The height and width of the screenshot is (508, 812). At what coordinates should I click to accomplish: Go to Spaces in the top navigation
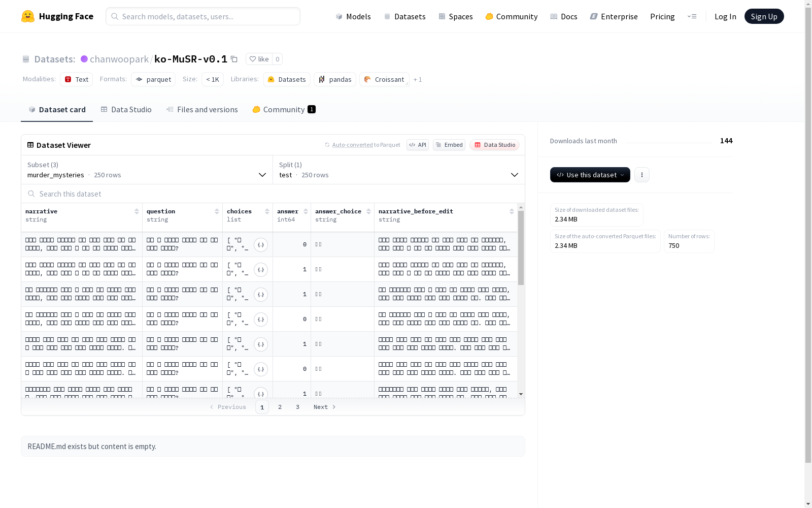click(456, 16)
